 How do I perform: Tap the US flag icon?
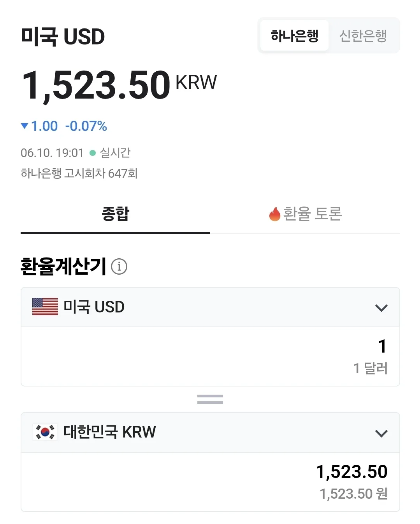45,307
